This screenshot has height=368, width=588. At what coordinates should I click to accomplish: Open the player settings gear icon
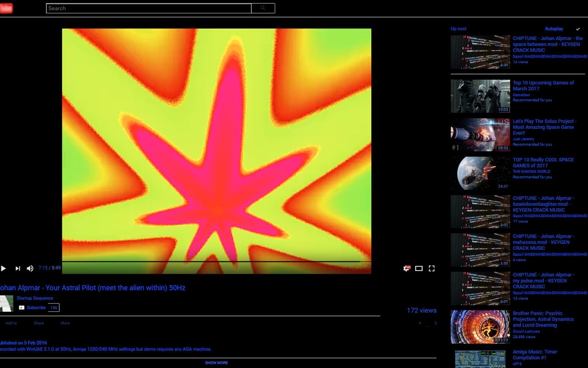point(406,269)
